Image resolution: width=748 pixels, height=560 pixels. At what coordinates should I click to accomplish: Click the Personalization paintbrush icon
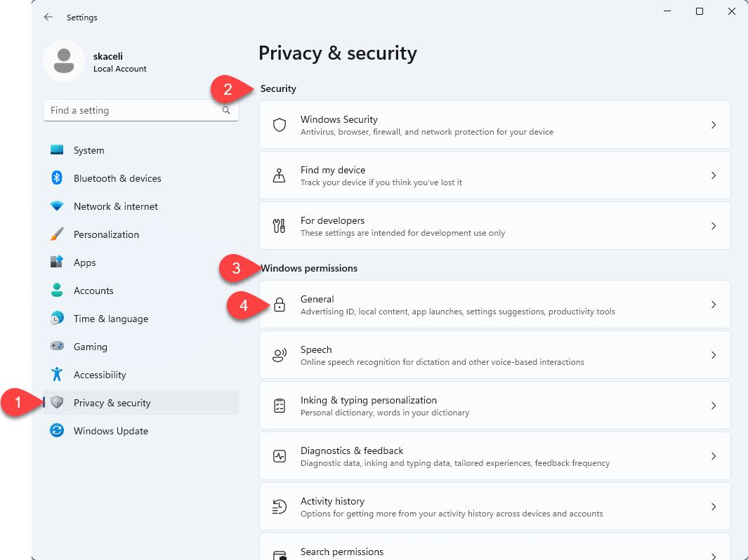coord(57,234)
